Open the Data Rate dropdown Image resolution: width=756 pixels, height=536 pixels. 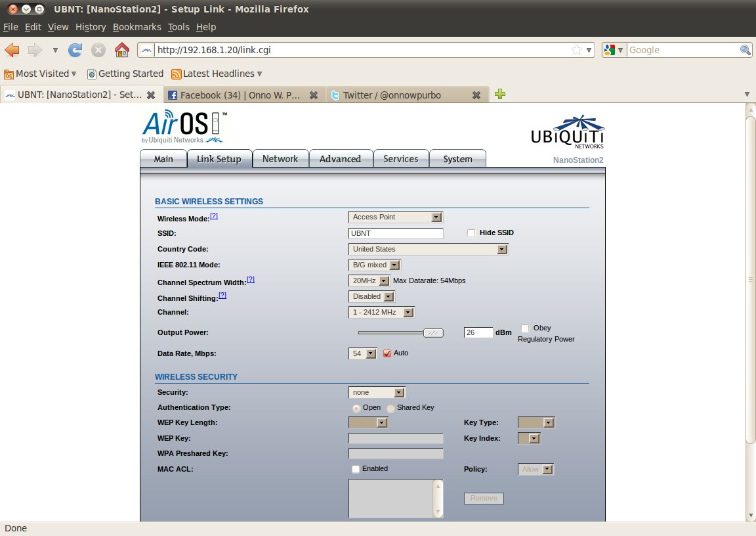362,353
